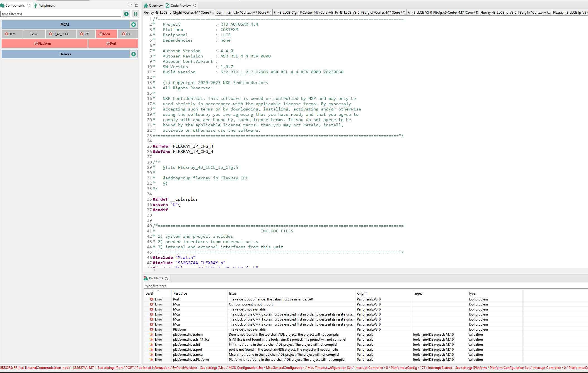The width and height of the screenshot is (588, 373).
Task: Open Dem_IntErrId.h file tab
Action: click(x=243, y=13)
